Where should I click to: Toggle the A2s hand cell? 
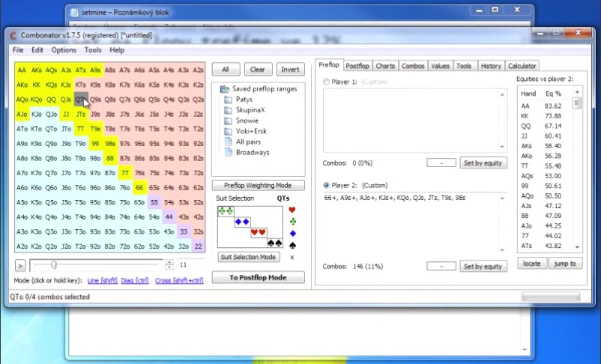point(198,70)
